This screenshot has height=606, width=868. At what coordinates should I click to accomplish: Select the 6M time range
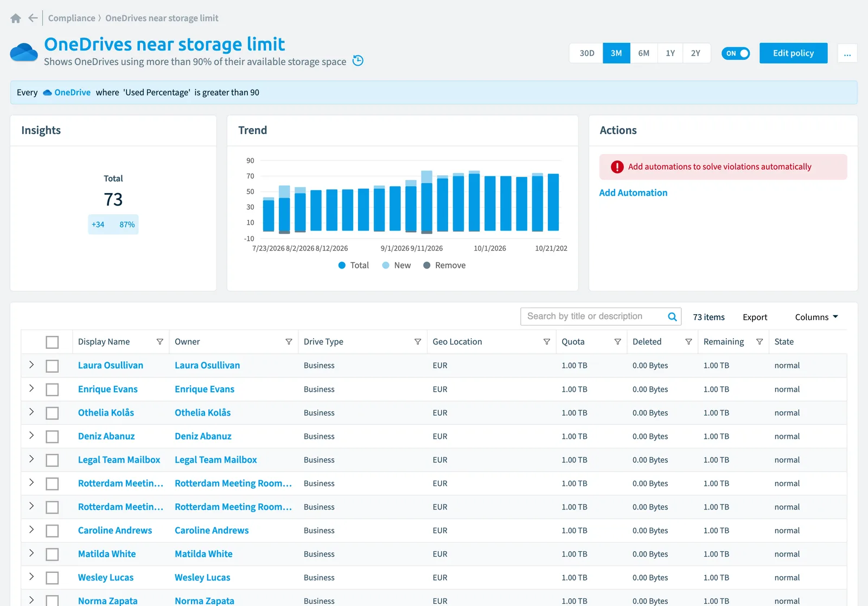click(x=643, y=53)
